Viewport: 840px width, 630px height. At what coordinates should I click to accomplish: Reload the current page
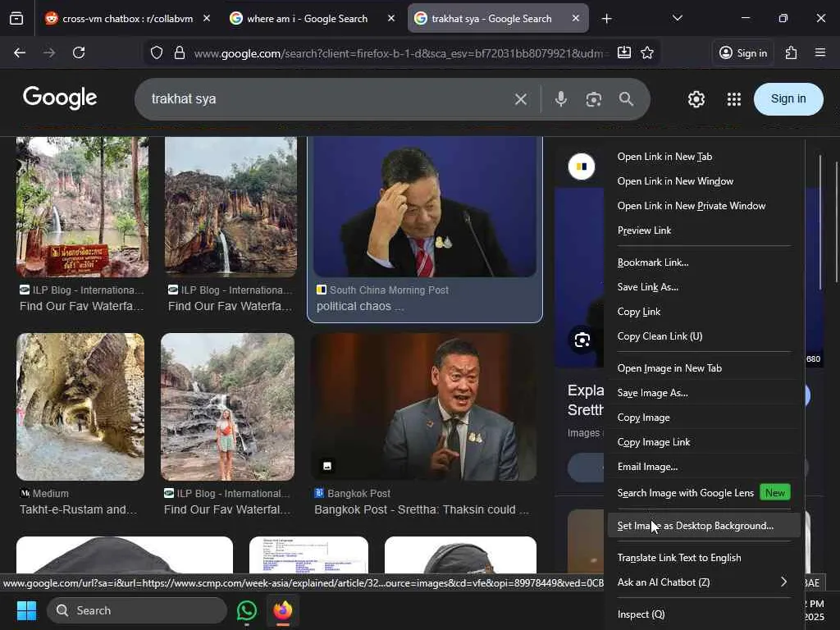pyautogui.click(x=79, y=52)
